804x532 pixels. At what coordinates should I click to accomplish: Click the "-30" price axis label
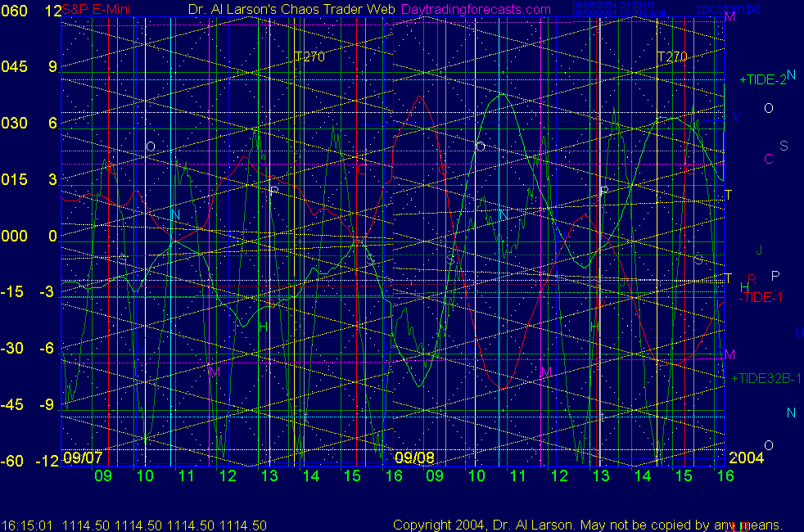[x=13, y=349]
